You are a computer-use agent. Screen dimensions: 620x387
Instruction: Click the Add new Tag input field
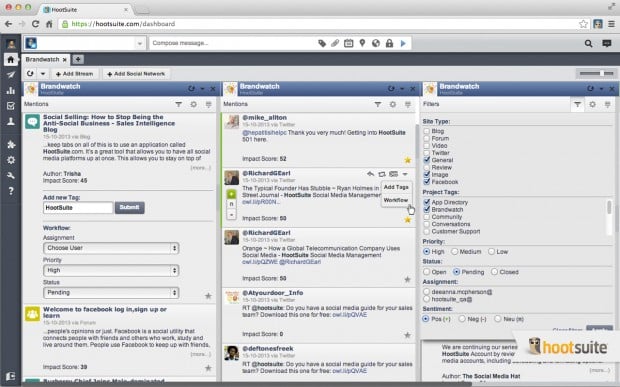tap(78, 208)
